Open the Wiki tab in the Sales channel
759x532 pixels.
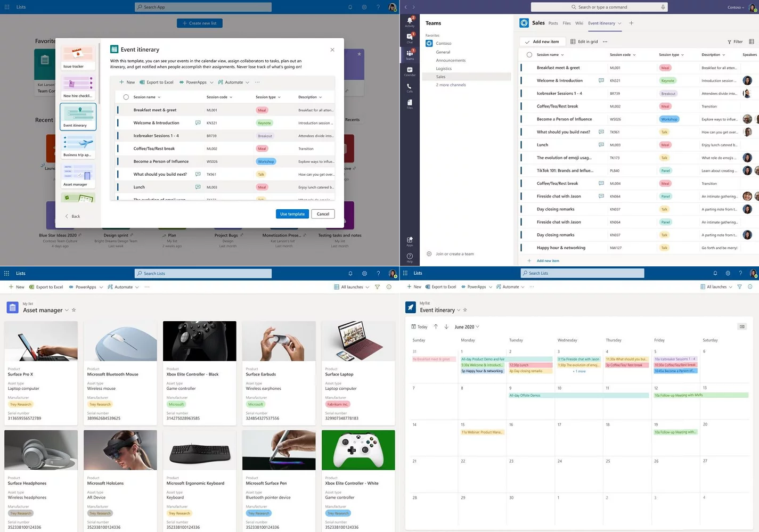tap(579, 23)
